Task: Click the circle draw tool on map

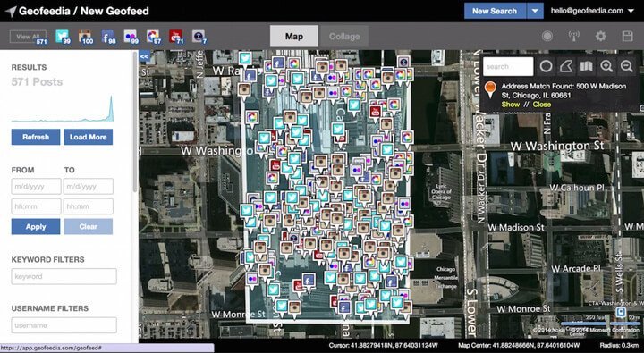Action: [546, 66]
